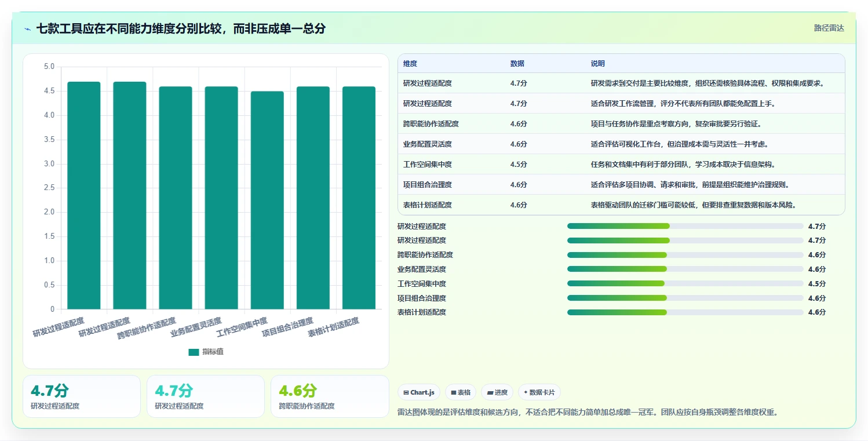This screenshot has height=441, width=868.
Task: Click the 进度 chip
Action: (497, 392)
